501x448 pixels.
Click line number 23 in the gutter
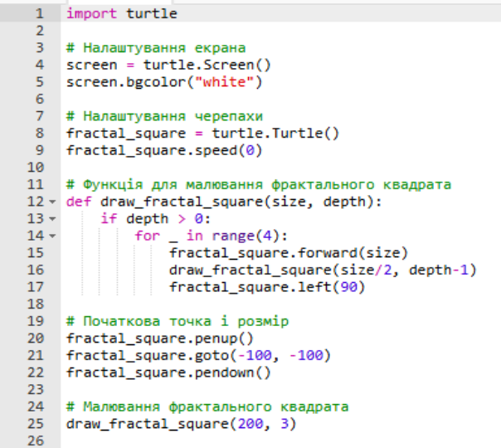click(36, 390)
